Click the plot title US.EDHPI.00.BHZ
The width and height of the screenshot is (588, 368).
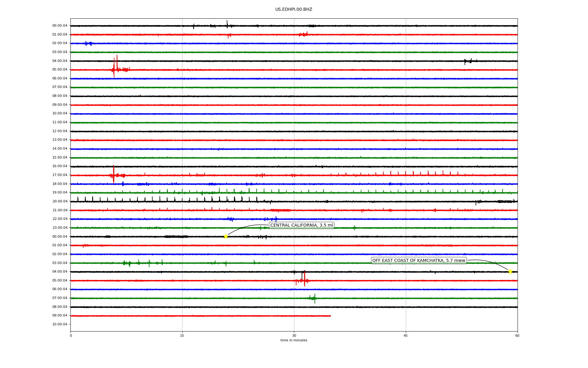pyautogui.click(x=294, y=10)
